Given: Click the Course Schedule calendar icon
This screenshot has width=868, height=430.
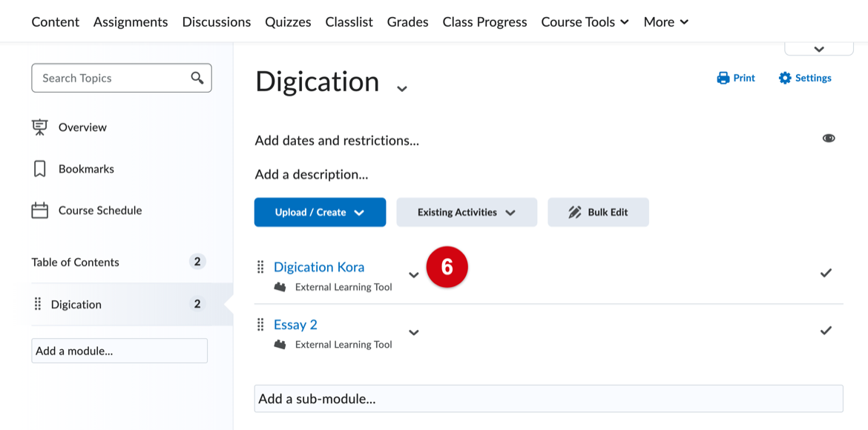Looking at the screenshot, I should point(39,211).
